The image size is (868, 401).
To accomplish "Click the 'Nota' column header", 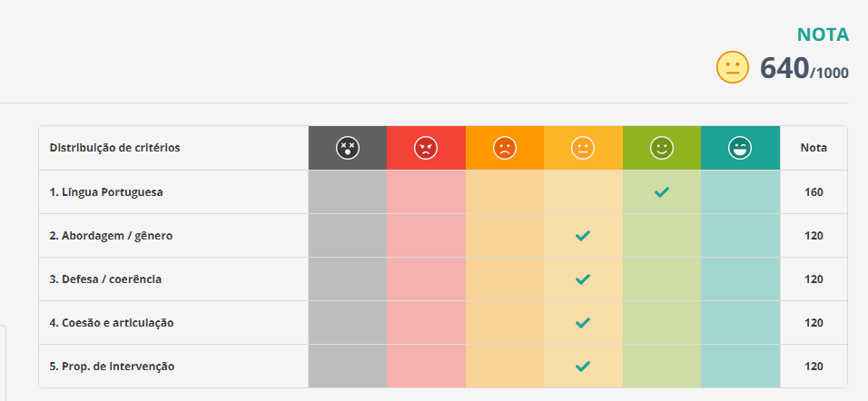I will pos(813,148).
